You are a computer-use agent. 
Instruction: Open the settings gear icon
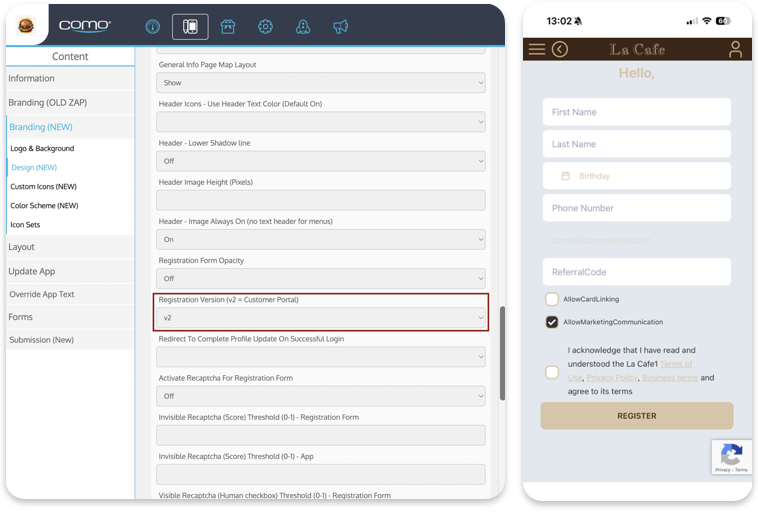coord(265,26)
